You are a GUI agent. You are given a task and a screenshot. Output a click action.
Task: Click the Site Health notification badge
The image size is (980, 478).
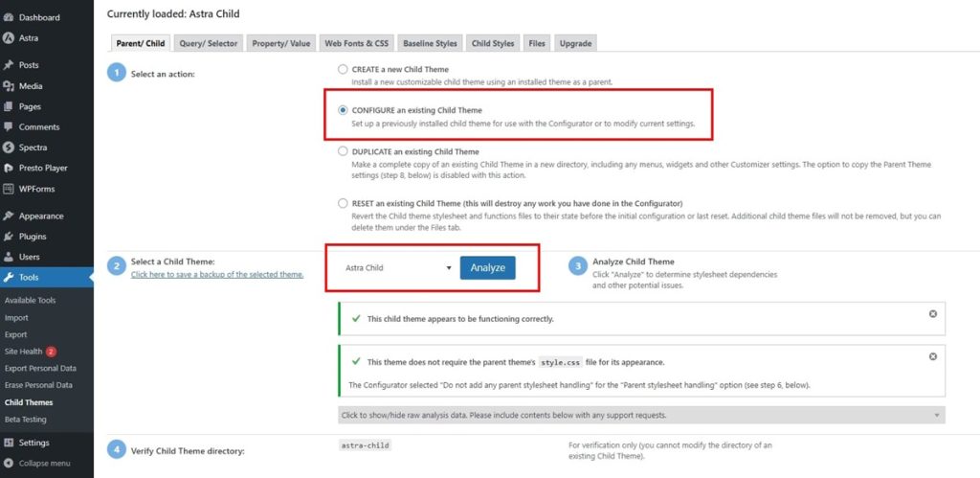[51, 352]
